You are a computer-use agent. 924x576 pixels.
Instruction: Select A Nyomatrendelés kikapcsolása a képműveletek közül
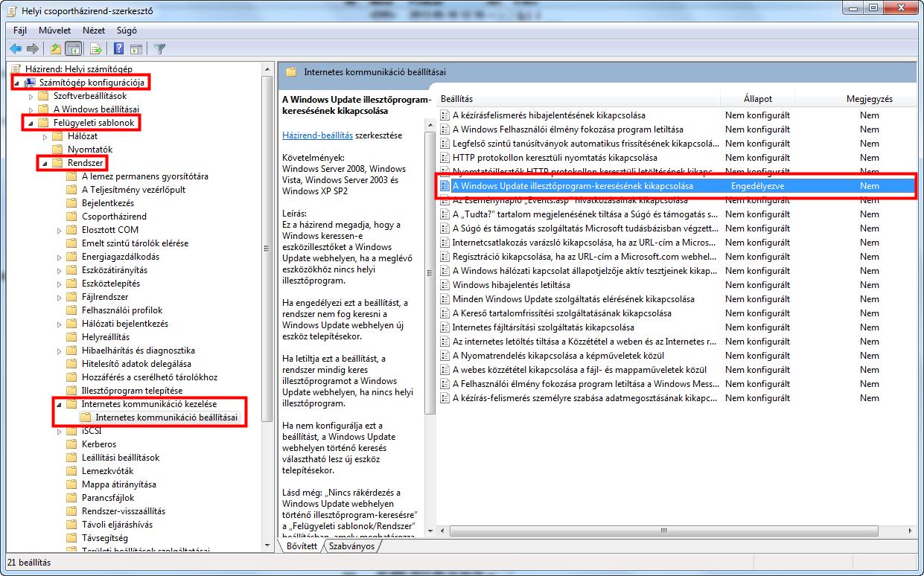(558, 356)
